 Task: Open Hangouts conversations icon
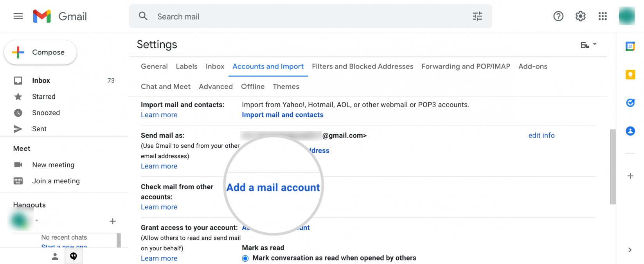click(x=74, y=256)
